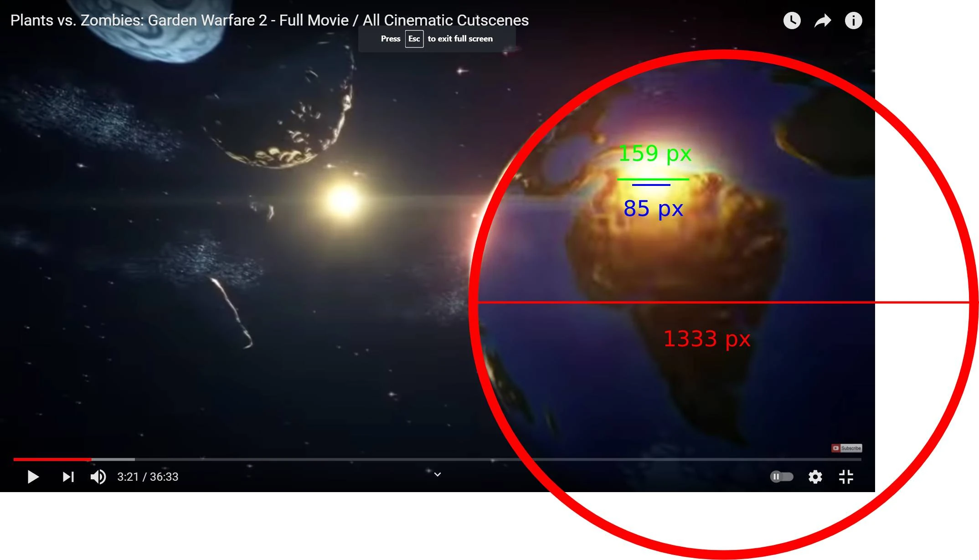Seek into the gray buffered progress segment
The image size is (979, 560).
click(114, 459)
